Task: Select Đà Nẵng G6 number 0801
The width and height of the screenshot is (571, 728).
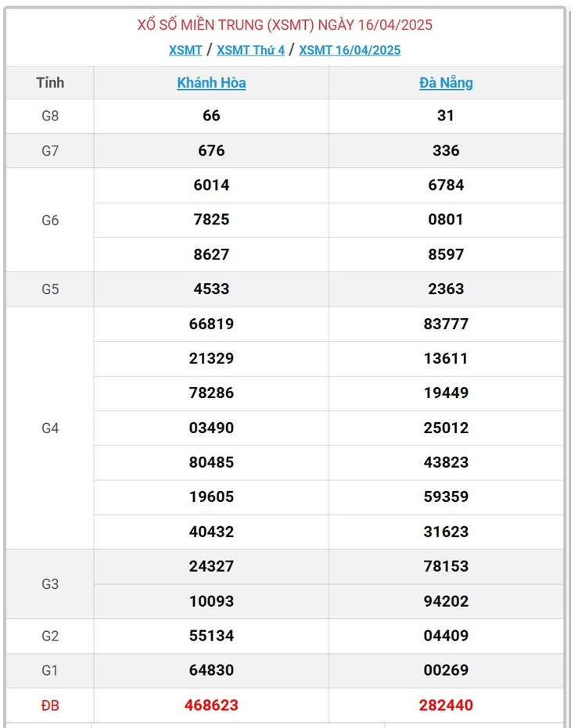Action: click(446, 220)
